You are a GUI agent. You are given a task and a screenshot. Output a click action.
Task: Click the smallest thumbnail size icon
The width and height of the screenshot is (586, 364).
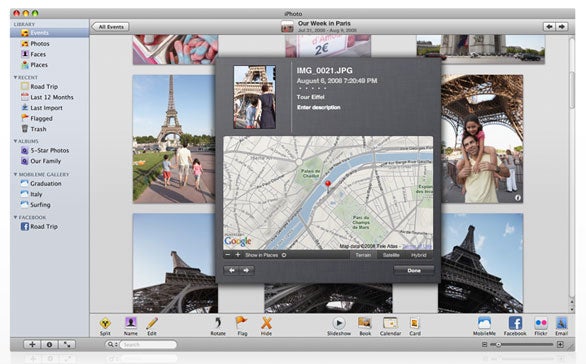click(485, 345)
